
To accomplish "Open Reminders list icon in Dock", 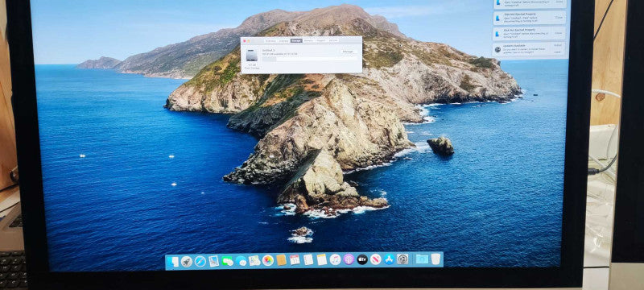I will 308,259.
